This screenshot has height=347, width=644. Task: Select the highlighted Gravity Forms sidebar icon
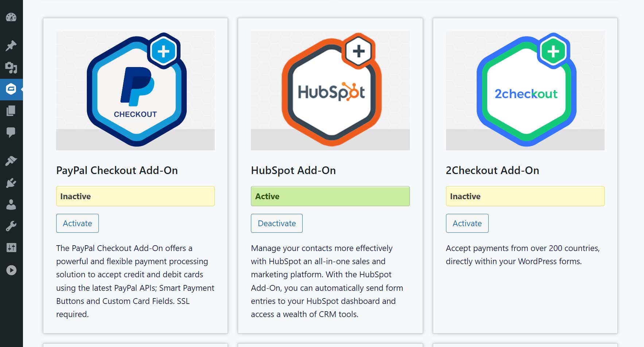pos(11,89)
